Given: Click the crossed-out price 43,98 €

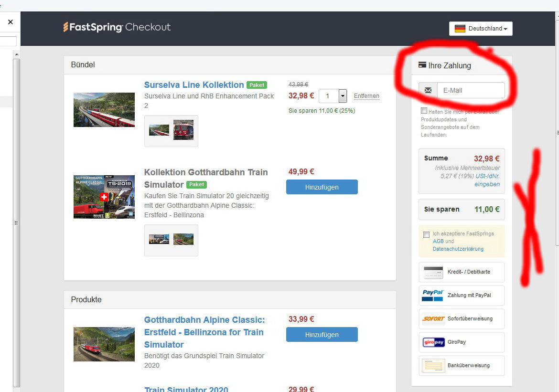Looking at the screenshot, I should point(299,85).
